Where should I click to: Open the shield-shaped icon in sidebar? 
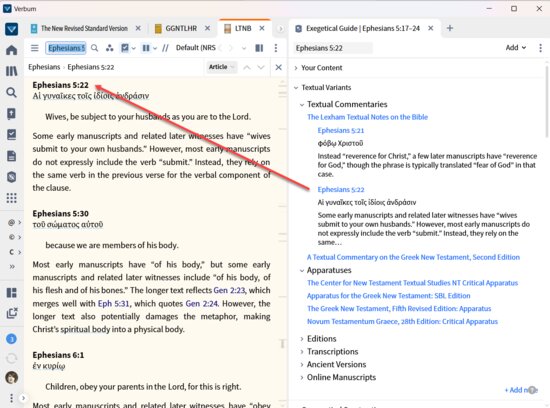pos(12,177)
